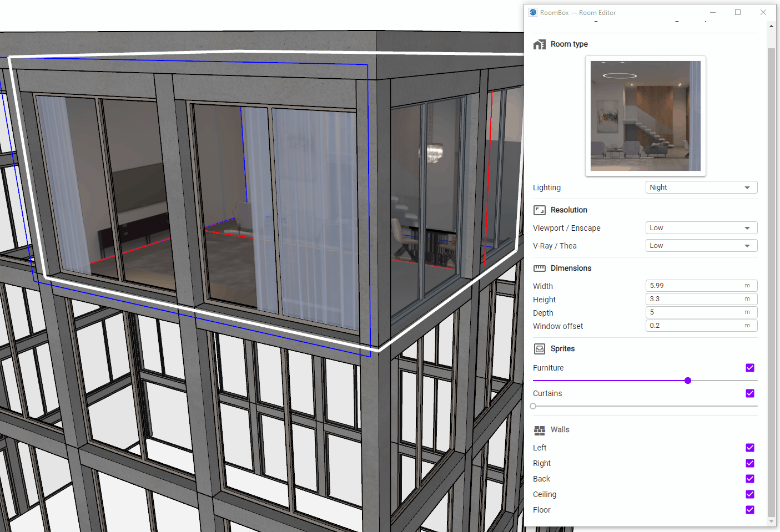Open the Lighting dropdown set to Night
This screenshot has width=780, height=532.
tap(701, 188)
